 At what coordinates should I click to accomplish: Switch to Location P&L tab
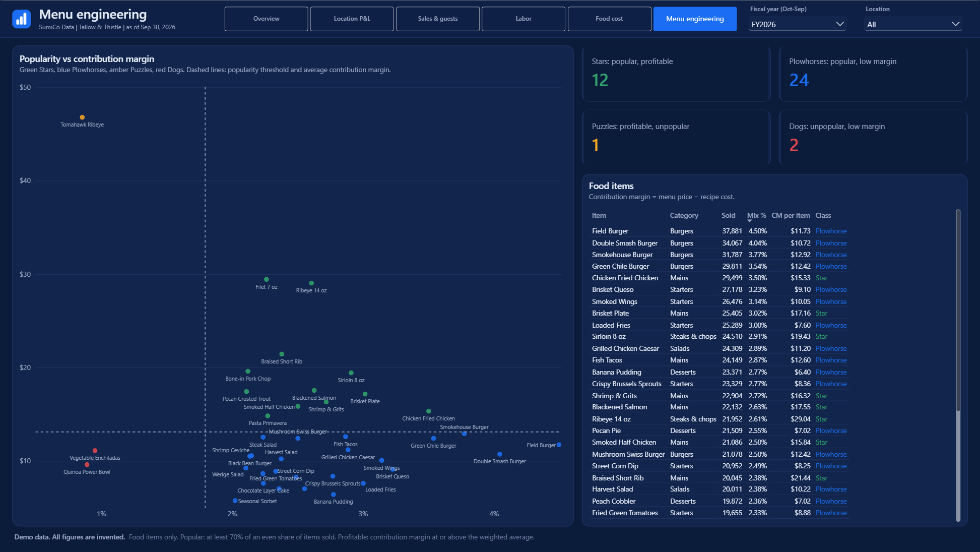pyautogui.click(x=352, y=19)
